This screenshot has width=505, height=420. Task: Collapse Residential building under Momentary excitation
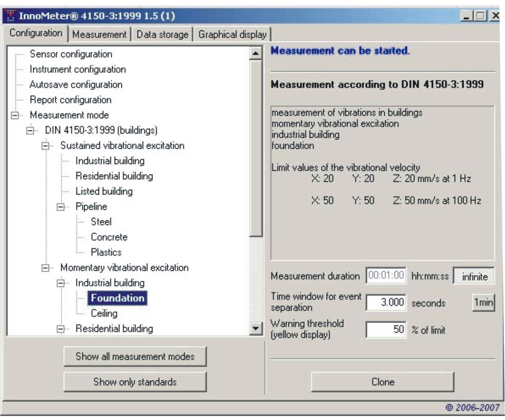[61, 329]
